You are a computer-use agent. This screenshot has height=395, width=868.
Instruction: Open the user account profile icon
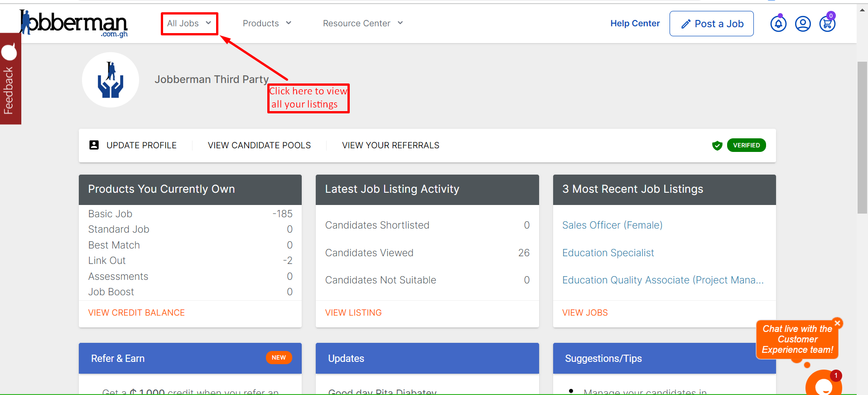tap(803, 24)
